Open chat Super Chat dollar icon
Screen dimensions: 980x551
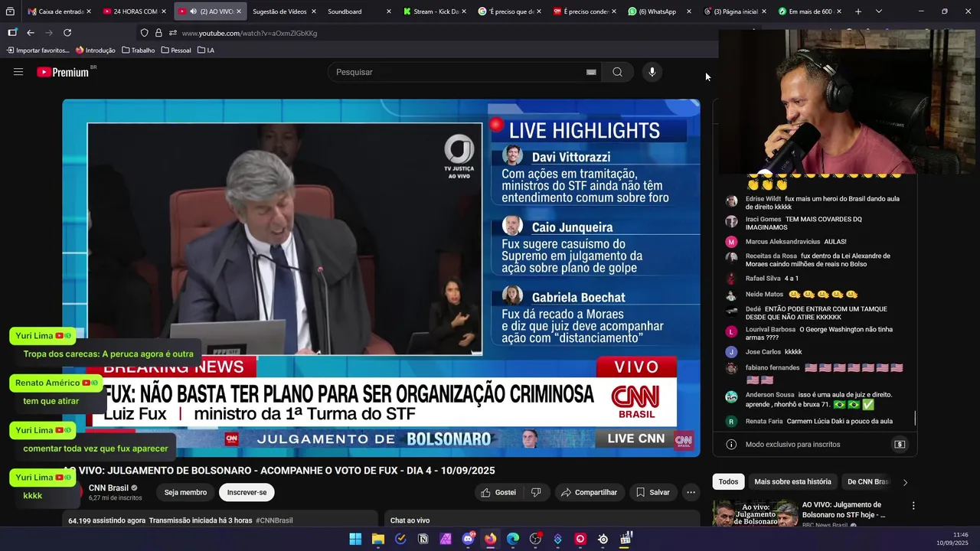(900, 445)
